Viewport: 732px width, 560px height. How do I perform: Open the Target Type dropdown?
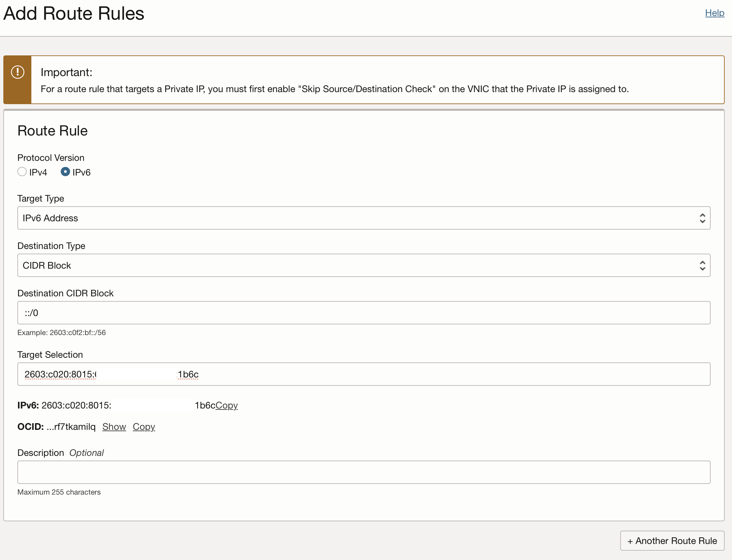pyautogui.click(x=364, y=218)
